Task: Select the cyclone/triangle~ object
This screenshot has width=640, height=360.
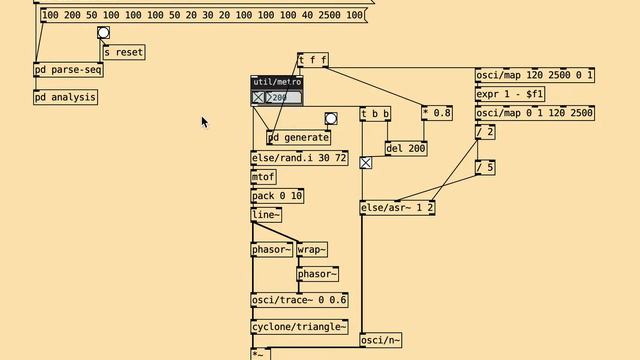Action: click(x=299, y=327)
